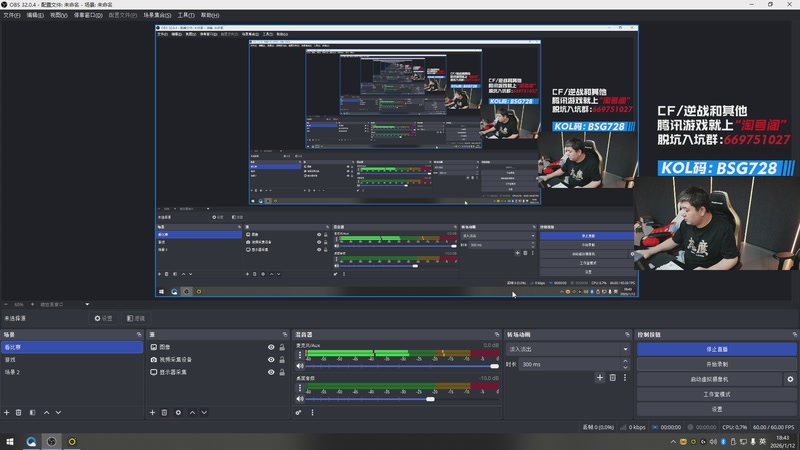Open mixer toolbar three-dot menu
The width and height of the screenshot is (800, 450).
tap(312, 412)
